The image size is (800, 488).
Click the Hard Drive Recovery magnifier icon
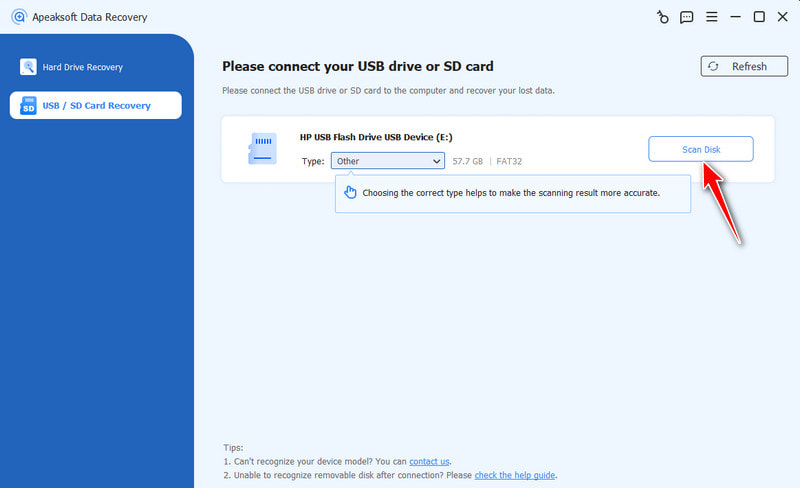point(28,67)
